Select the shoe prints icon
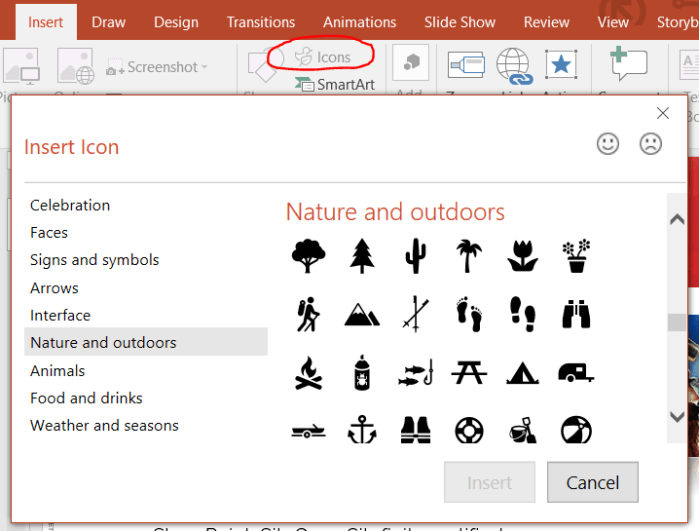 coord(522,314)
